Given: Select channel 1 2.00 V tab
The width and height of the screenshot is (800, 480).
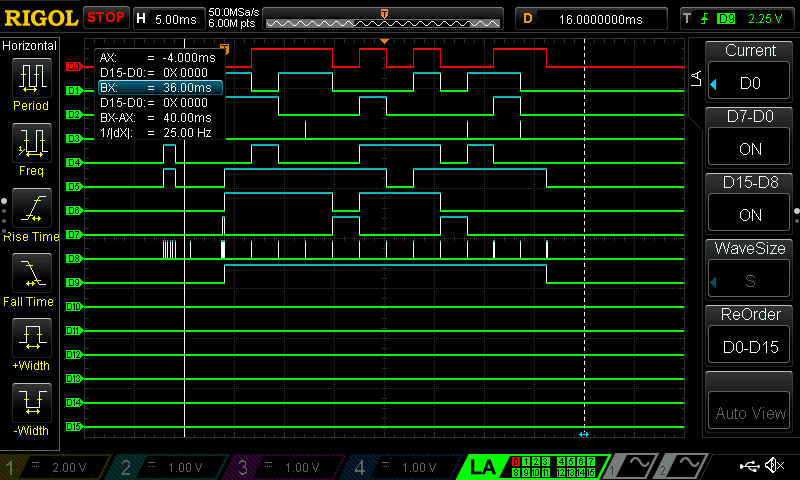Looking at the screenshot, I should coord(57,467).
